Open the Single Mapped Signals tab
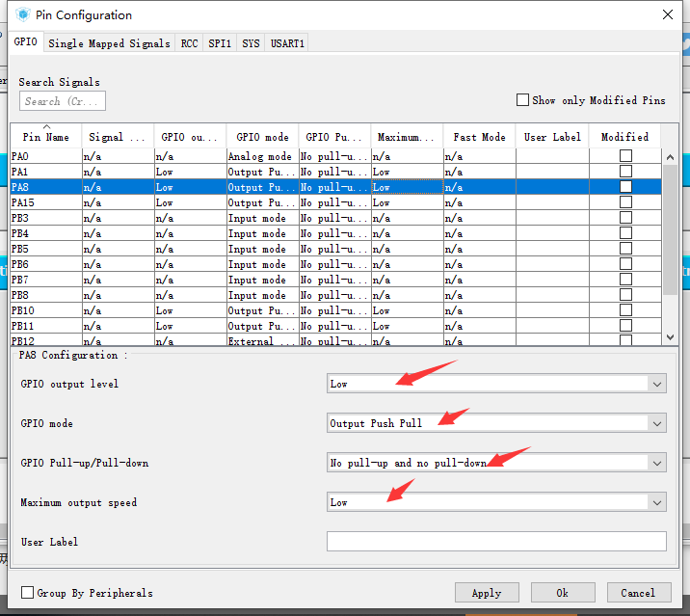690x616 pixels. pyautogui.click(x=109, y=43)
